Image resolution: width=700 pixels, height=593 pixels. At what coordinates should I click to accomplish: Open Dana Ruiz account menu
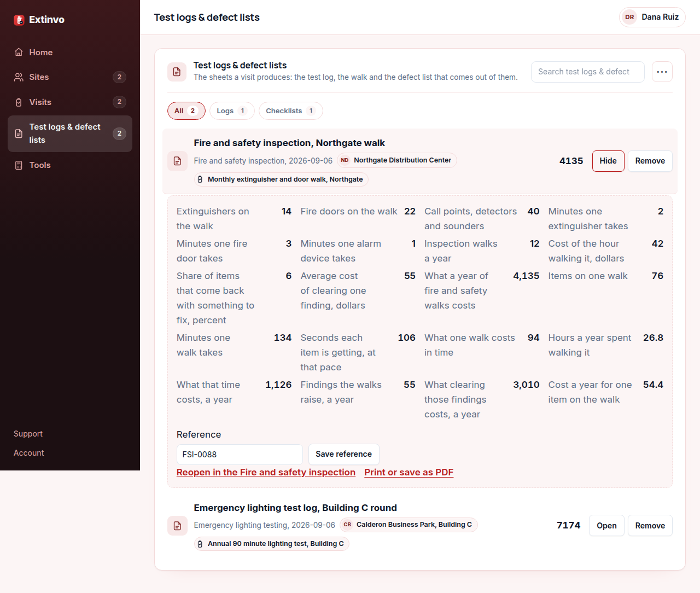pyautogui.click(x=652, y=17)
